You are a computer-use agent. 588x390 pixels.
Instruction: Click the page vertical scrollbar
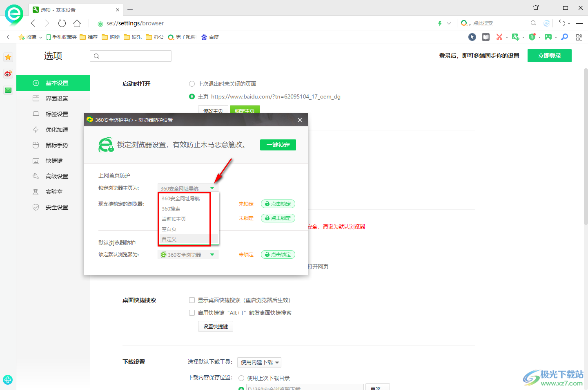pos(586,147)
